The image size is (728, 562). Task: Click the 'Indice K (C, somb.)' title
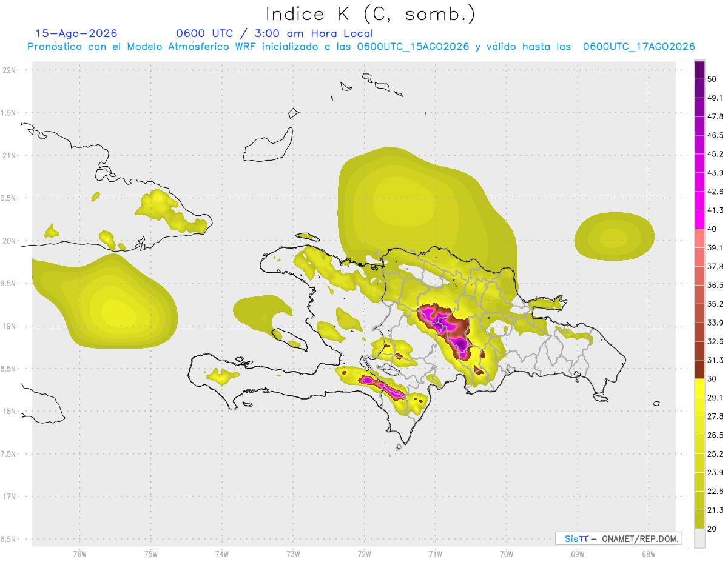pos(370,14)
